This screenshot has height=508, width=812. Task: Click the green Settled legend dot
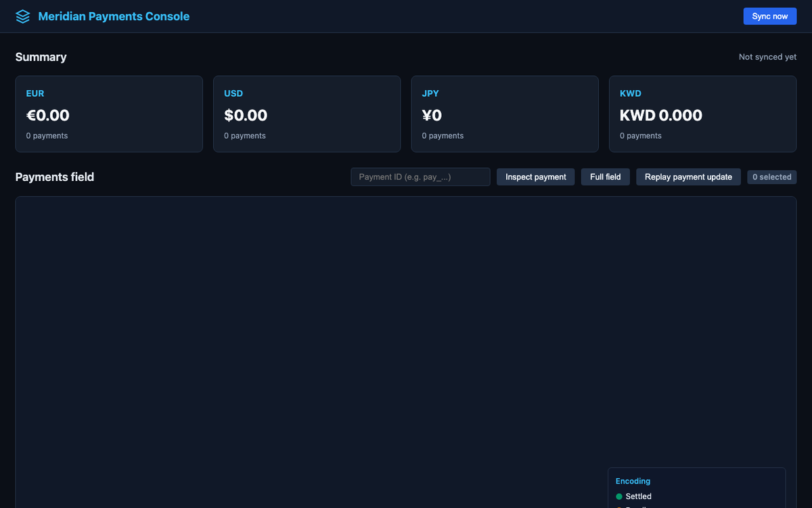pos(619,496)
